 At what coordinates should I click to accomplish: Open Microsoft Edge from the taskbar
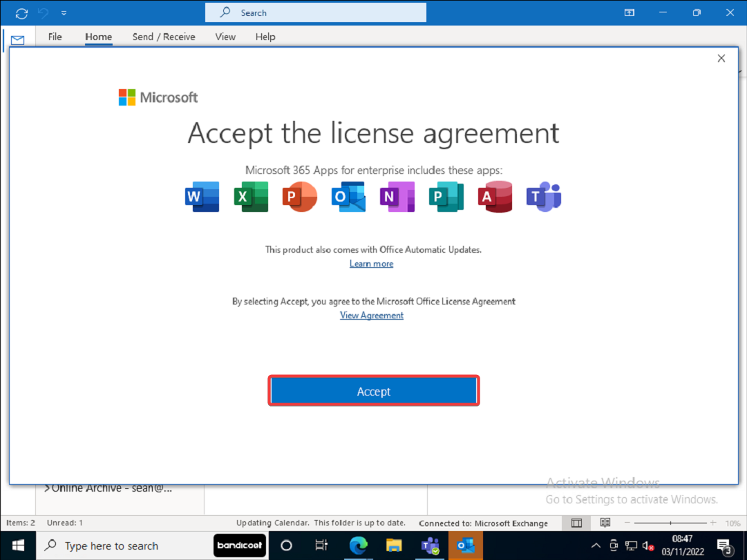[x=359, y=545]
